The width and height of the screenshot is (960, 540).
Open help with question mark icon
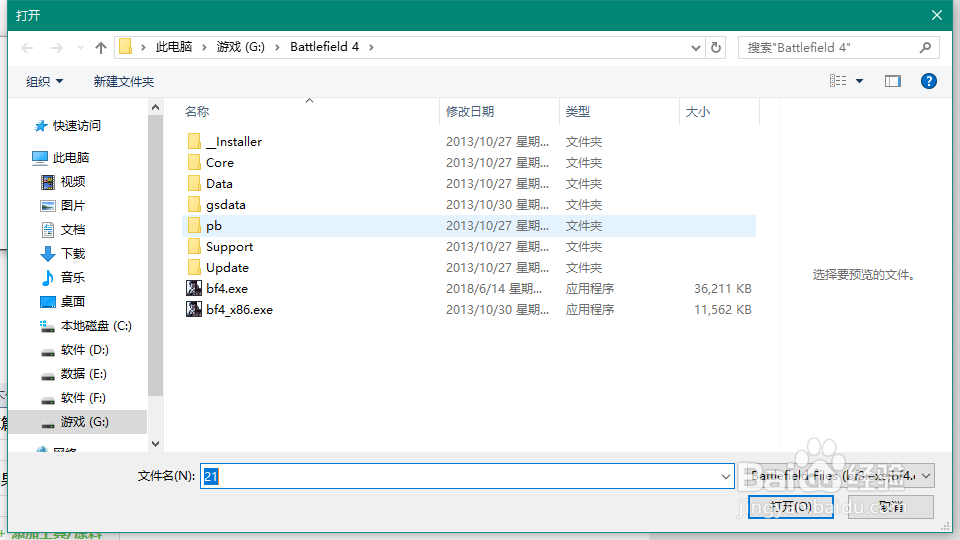tap(929, 81)
